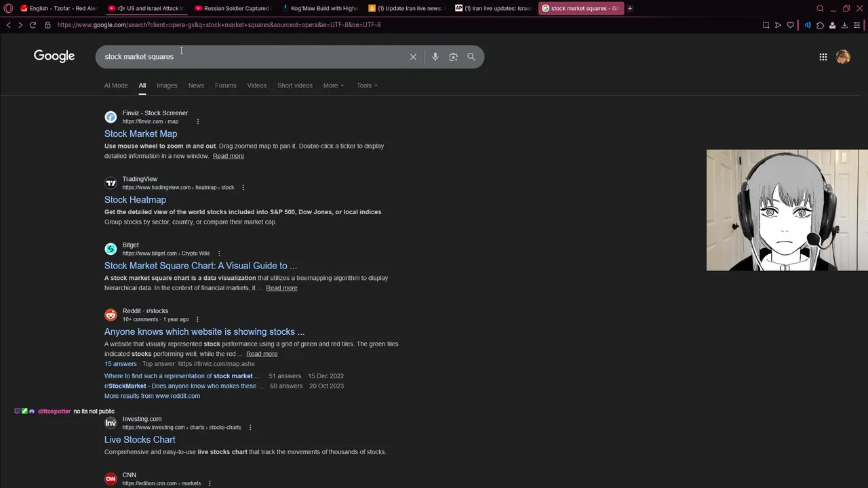Switch to the Images results tab
Screen dimensions: 868x488
[167, 85]
